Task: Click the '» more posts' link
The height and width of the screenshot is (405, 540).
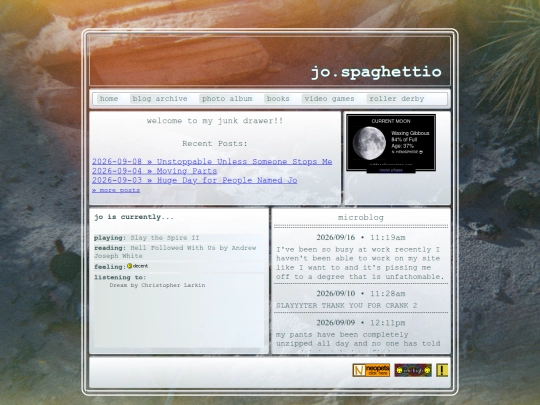Action: pyautogui.click(x=116, y=190)
